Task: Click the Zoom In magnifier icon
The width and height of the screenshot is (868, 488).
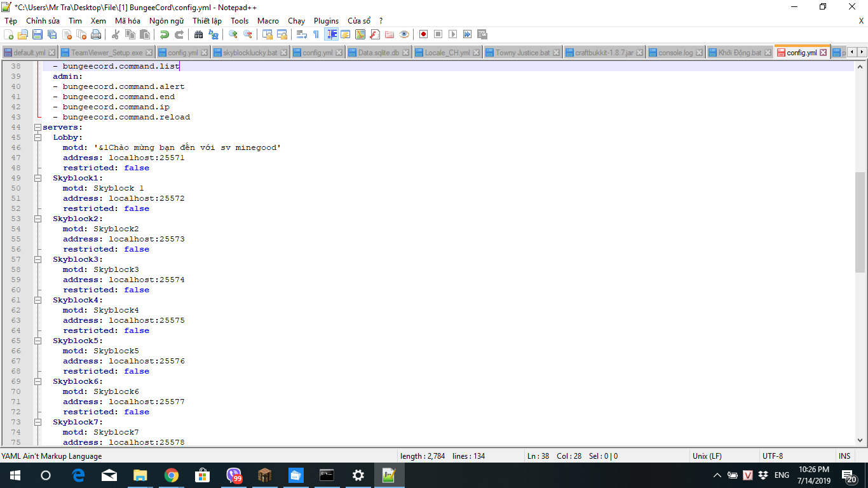Action: 233,34
